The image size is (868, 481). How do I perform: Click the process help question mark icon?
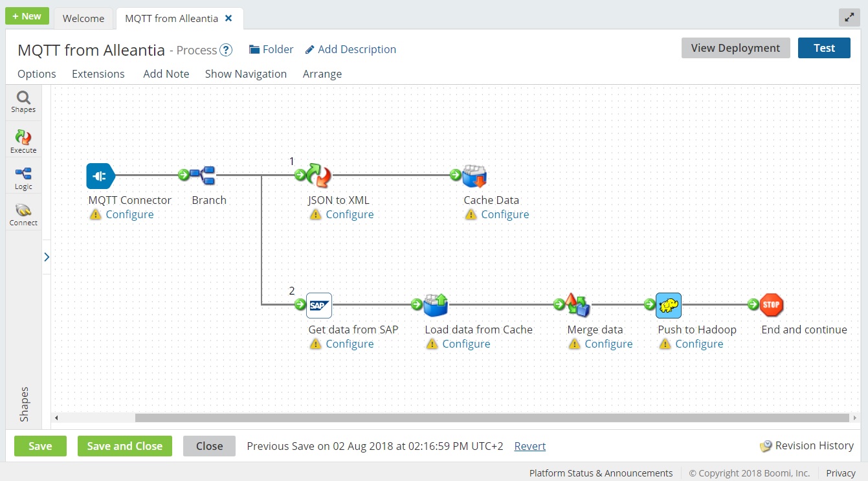pyautogui.click(x=226, y=50)
